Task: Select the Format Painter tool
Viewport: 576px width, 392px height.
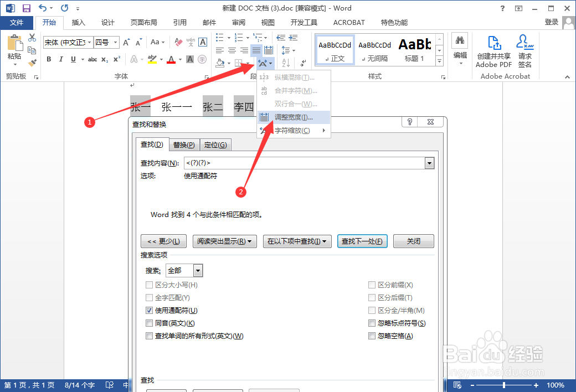Action: pos(32,62)
